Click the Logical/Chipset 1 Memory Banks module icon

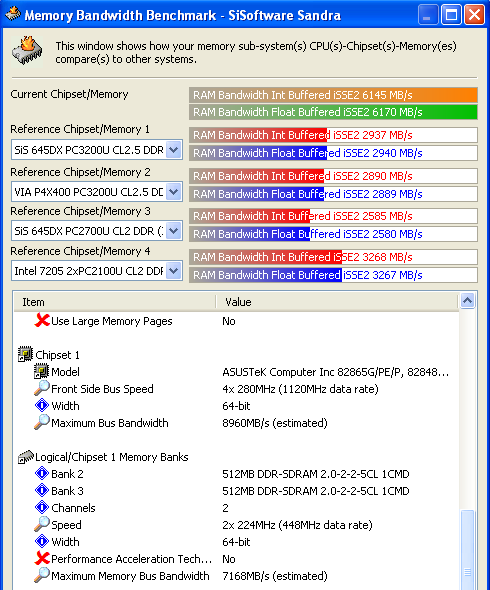click(26, 457)
